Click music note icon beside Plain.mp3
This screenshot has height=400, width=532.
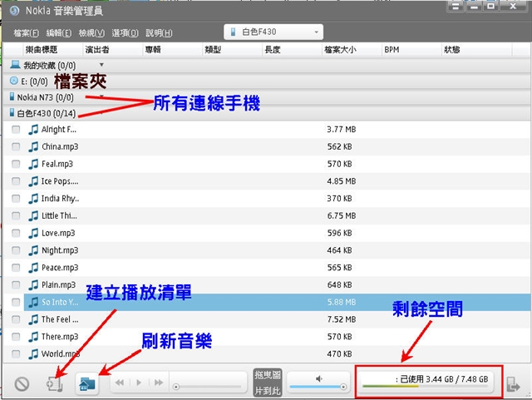point(33,284)
